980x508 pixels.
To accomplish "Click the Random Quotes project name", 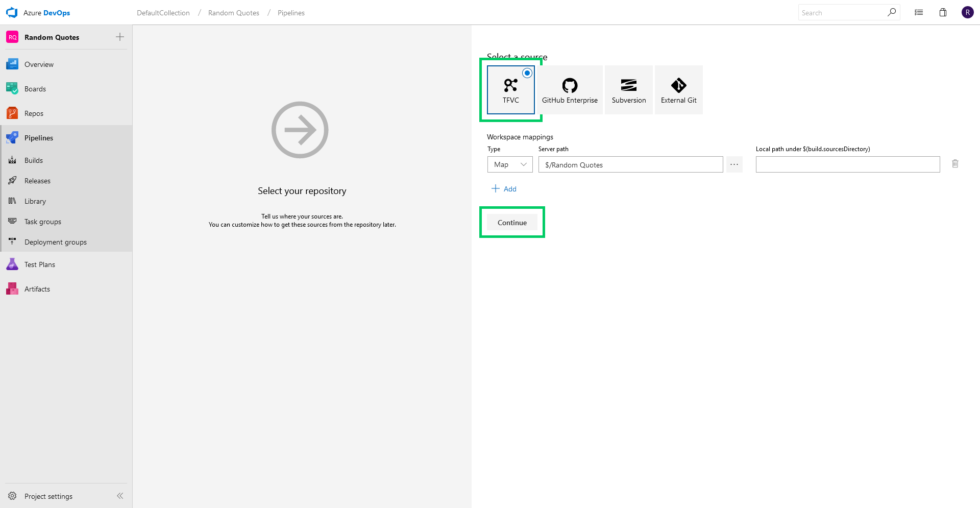I will [52, 37].
